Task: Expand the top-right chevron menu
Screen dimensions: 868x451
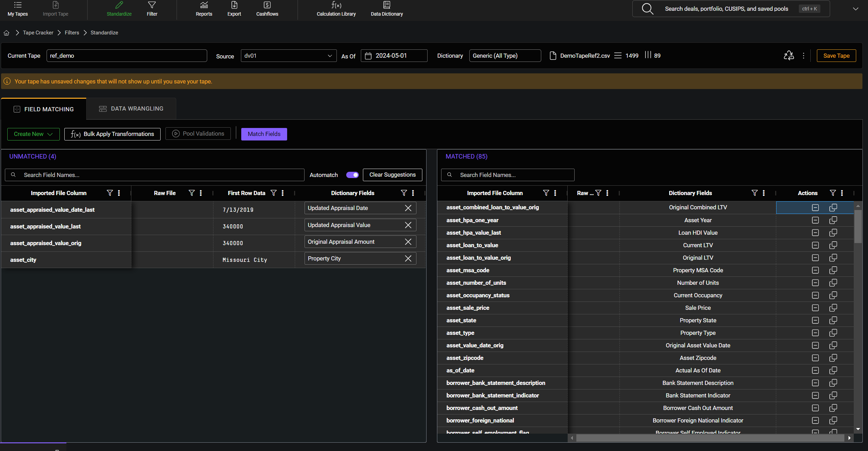Action: [x=855, y=9]
